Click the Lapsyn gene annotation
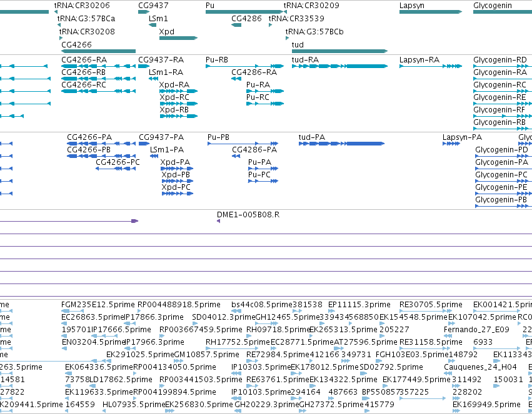Viewport: 532px width, 414px height. tap(431, 12)
